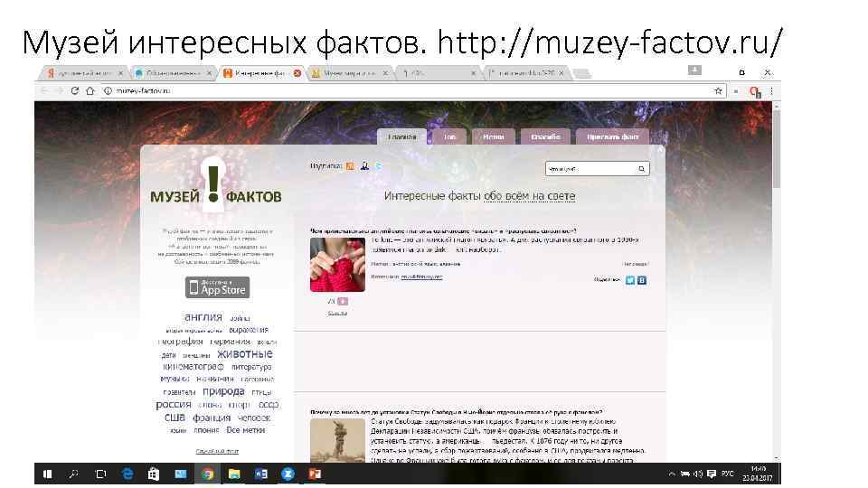Open the tag сша
Screen dimensions: 868x488
(x=175, y=418)
